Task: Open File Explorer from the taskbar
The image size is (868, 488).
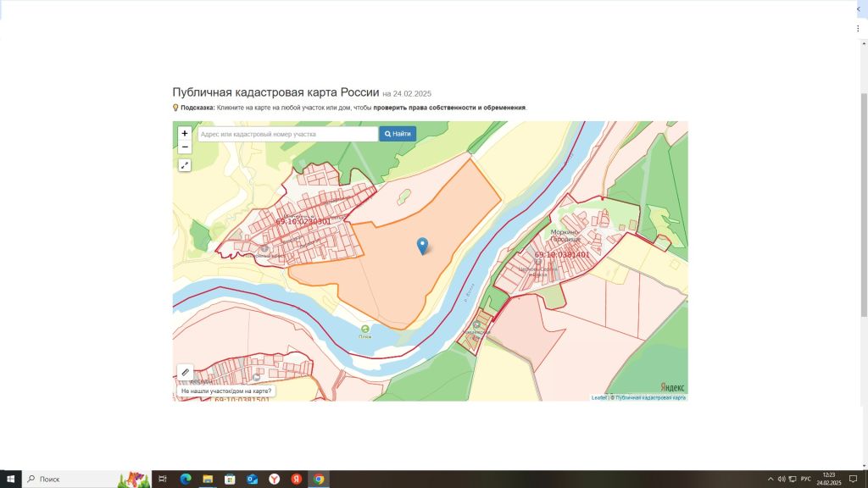Action: tap(208, 479)
